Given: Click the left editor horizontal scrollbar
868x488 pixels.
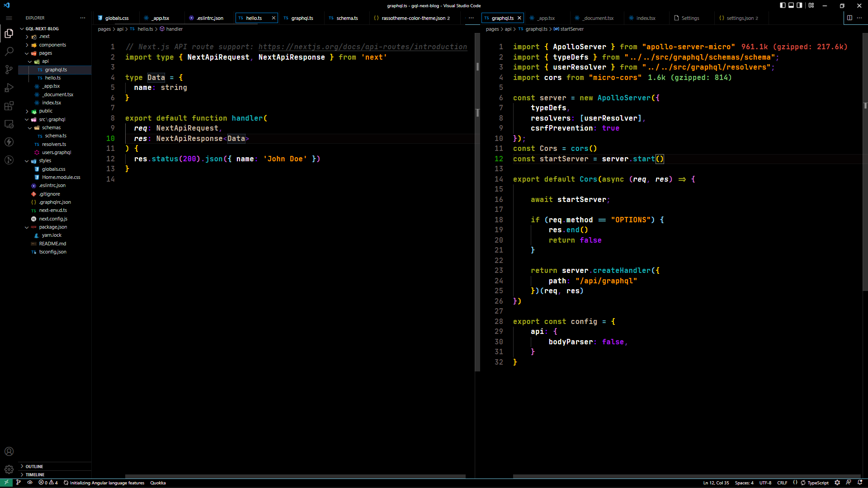Looking at the screenshot, I should (x=295, y=476).
